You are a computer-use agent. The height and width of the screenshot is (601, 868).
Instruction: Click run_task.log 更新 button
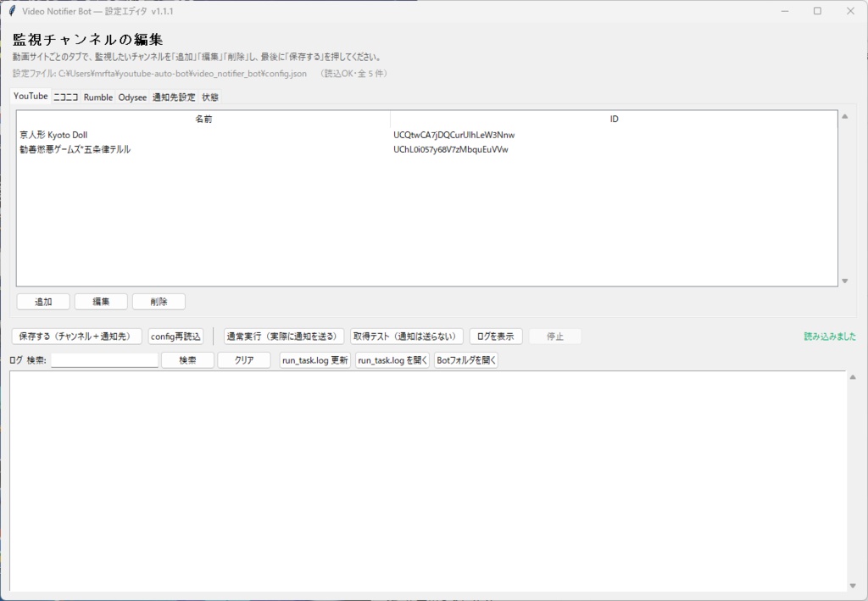click(315, 360)
